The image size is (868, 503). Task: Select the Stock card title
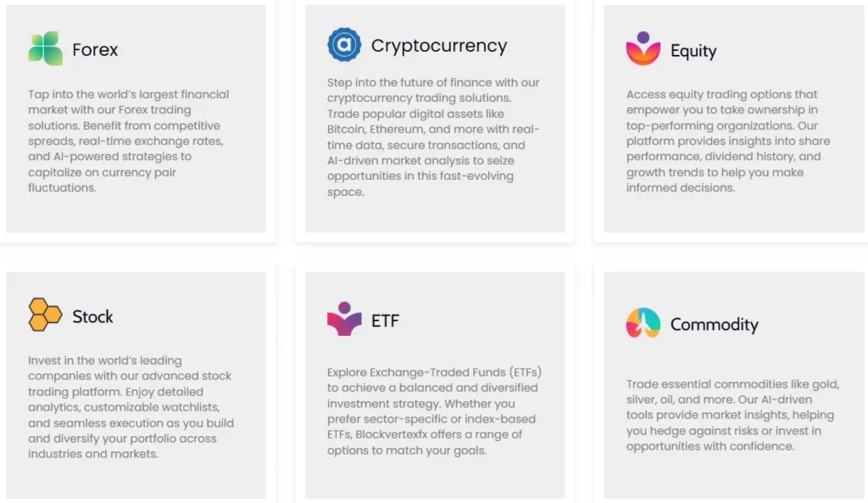(92, 316)
